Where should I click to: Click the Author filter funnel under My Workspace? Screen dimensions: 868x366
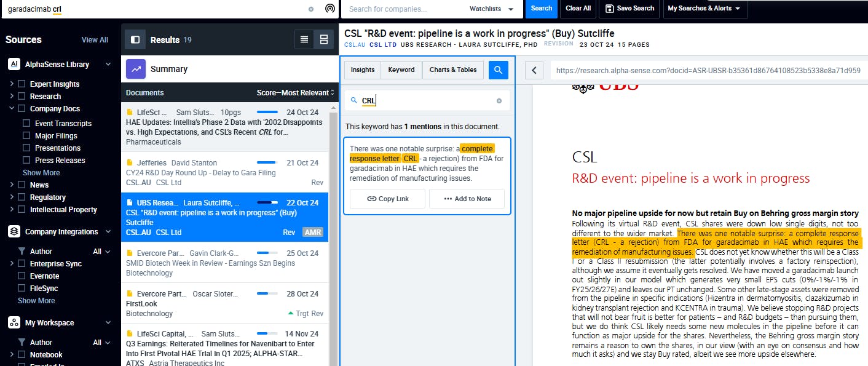click(22, 343)
